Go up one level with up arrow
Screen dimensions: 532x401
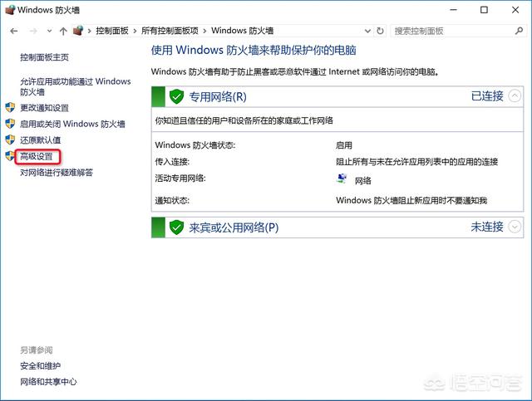pyautogui.click(x=63, y=32)
